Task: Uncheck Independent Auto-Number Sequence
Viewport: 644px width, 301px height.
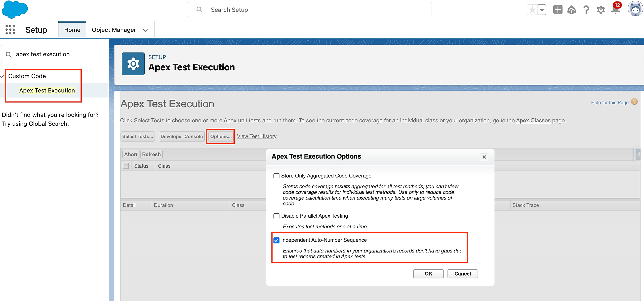Action: click(276, 240)
